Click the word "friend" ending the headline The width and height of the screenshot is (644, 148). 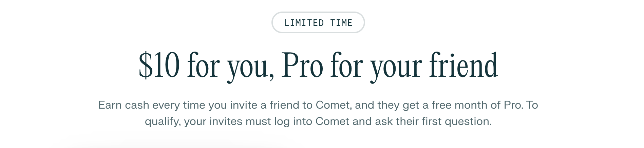click(463, 66)
